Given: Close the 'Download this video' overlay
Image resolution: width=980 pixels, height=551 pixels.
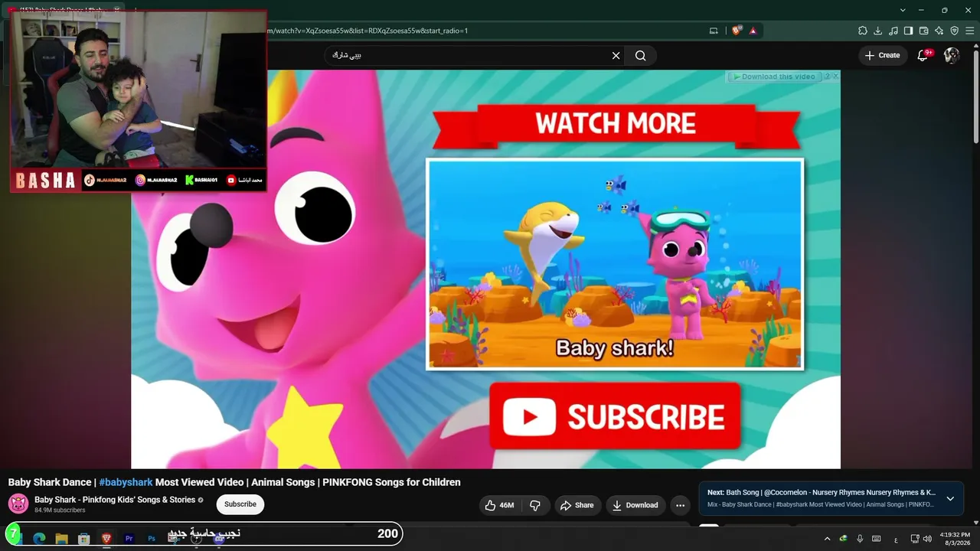Looking at the screenshot, I should tap(835, 77).
